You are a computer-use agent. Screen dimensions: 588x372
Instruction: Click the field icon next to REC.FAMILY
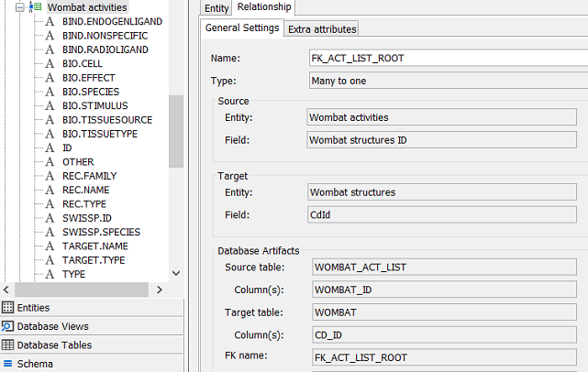[x=50, y=176]
